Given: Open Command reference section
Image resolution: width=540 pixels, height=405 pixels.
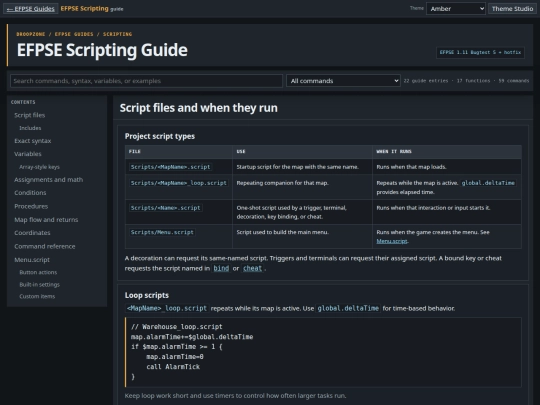Looking at the screenshot, I should point(45,246).
